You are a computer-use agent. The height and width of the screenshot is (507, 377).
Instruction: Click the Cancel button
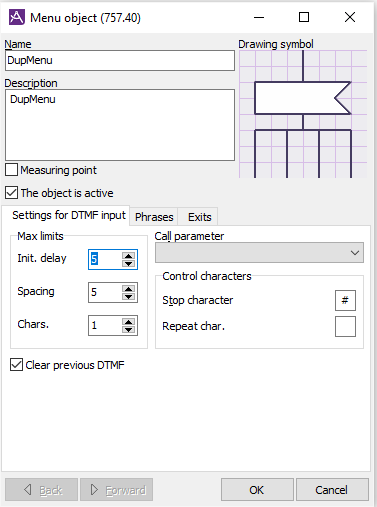[332, 490]
